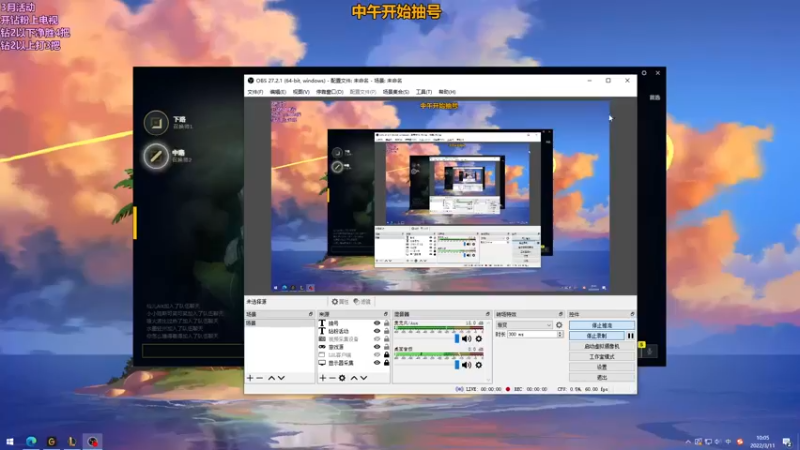Image resolution: width=800 pixels, height=450 pixels.
Task: Pause recording with the pause icon
Action: (x=631, y=336)
